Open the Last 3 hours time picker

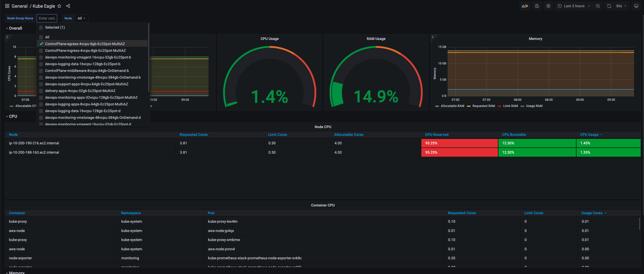pos(574,6)
